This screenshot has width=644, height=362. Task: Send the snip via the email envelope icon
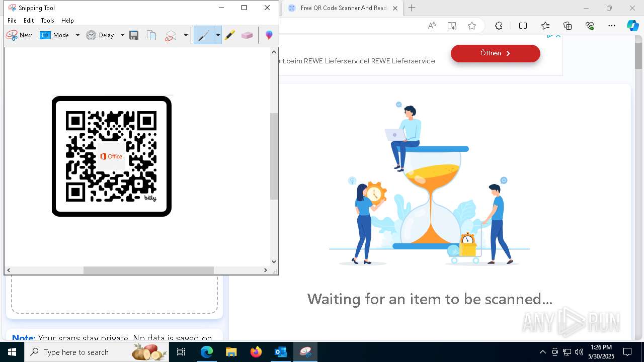point(171,35)
